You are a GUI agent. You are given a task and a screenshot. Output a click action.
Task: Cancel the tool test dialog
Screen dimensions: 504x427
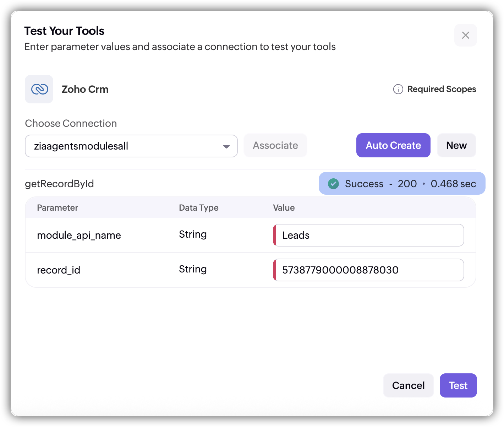pos(408,385)
